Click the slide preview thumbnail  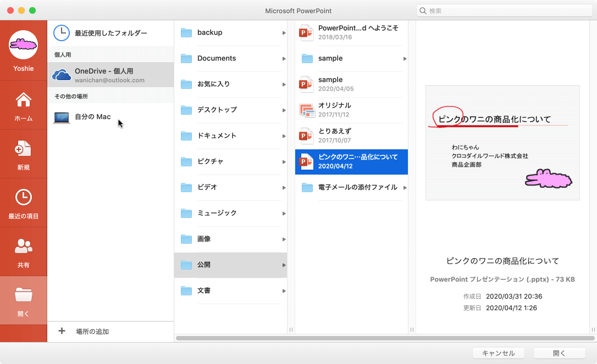tap(502, 143)
